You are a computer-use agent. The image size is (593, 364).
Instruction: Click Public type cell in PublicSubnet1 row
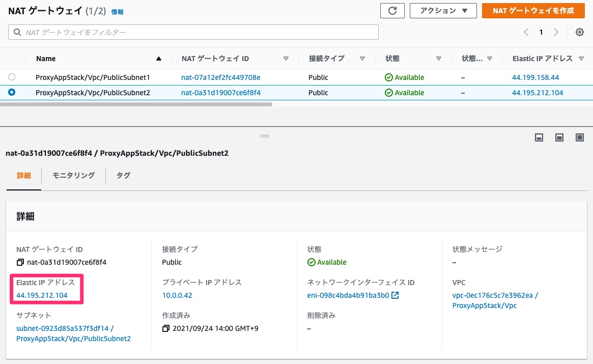pyautogui.click(x=318, y=77)
